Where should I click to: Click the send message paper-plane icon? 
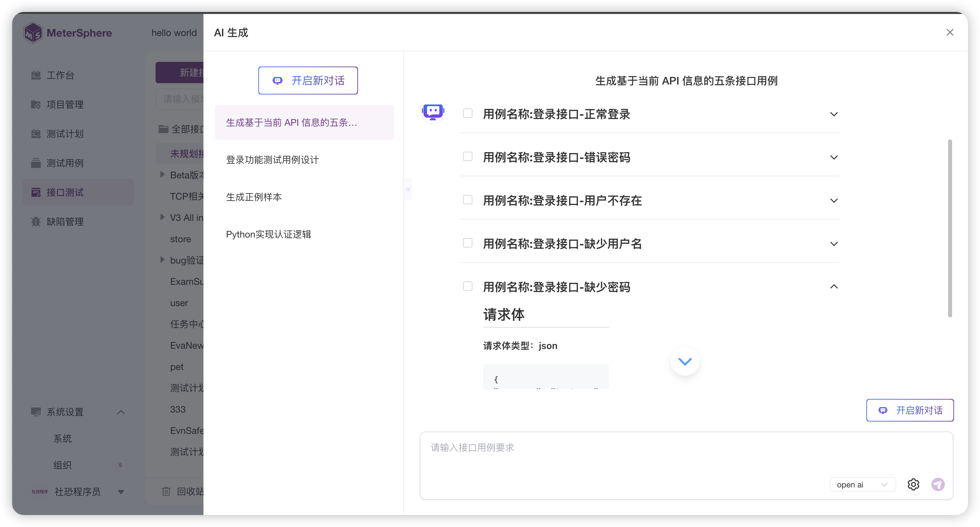[x=938, y=484]
